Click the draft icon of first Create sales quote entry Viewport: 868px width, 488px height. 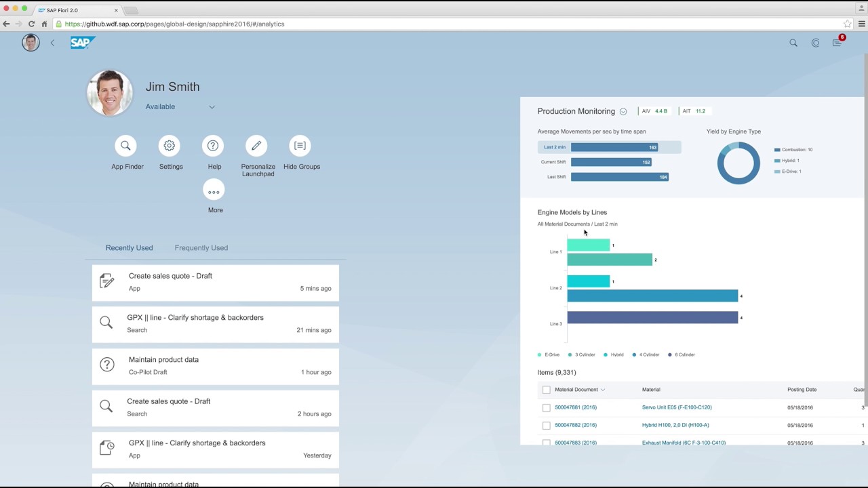coord(106,281)
